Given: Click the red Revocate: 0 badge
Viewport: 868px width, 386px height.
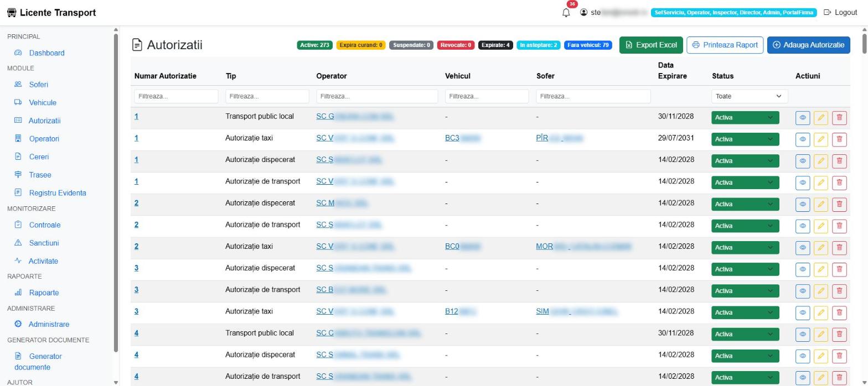Looking at the screenshot, I should point(456,45).
